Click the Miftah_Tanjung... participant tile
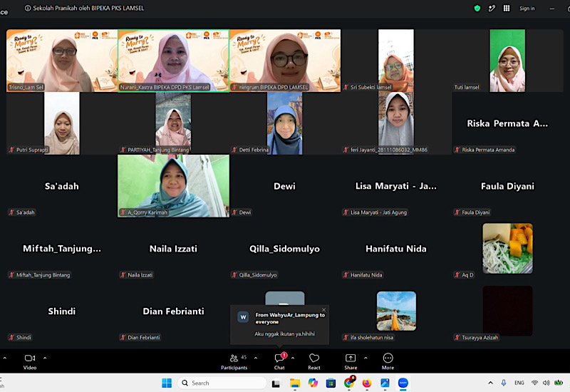570x392 pixels. pos(62,248)
